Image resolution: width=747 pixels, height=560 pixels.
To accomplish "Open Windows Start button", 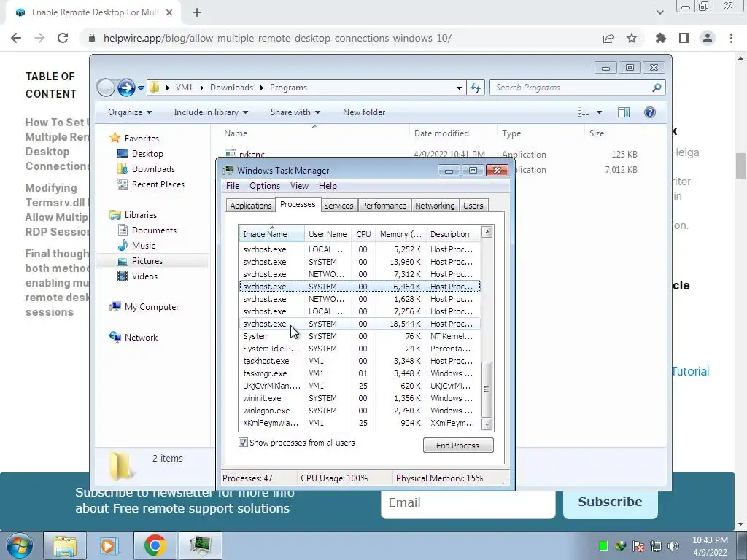I will point(19,545).
